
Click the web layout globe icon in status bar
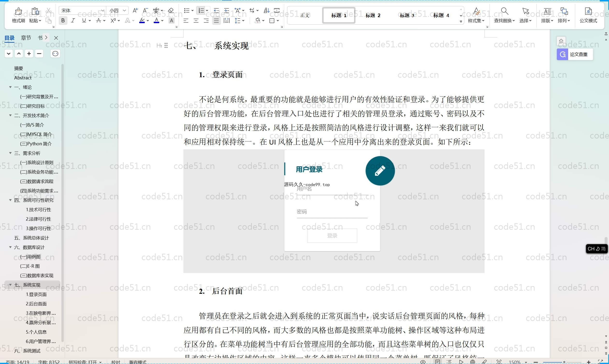tap(472, 362)
